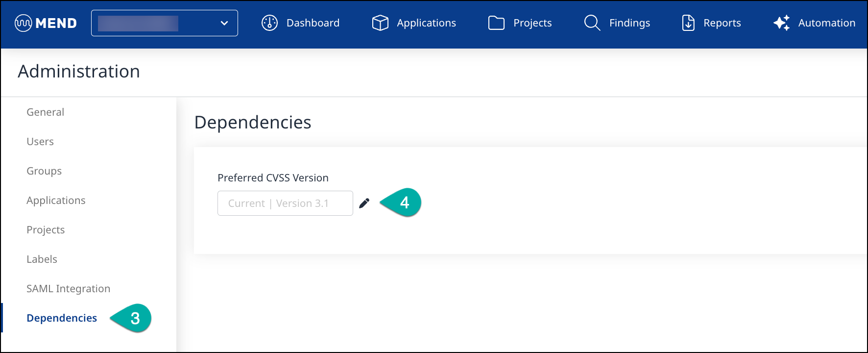
Task: Select Projects in the Administration sidebar
Action: (x=46, y=230)
